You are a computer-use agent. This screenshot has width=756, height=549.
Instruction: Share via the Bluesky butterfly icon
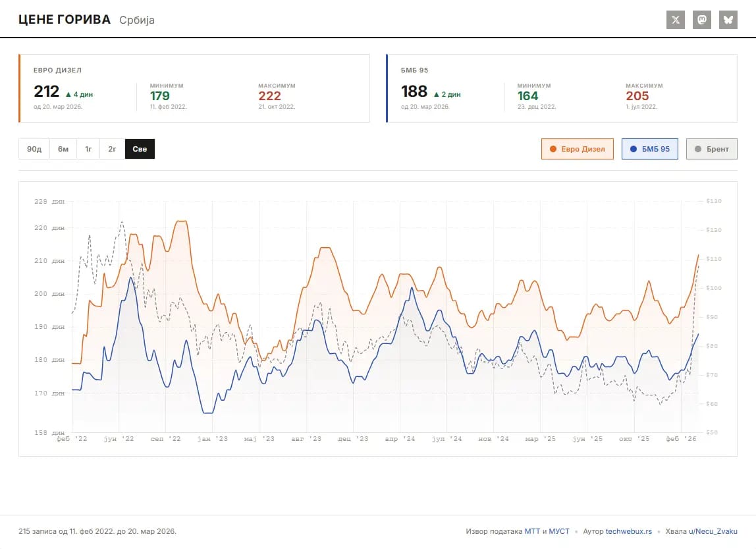pyautogui.click(x=728, y=20)
